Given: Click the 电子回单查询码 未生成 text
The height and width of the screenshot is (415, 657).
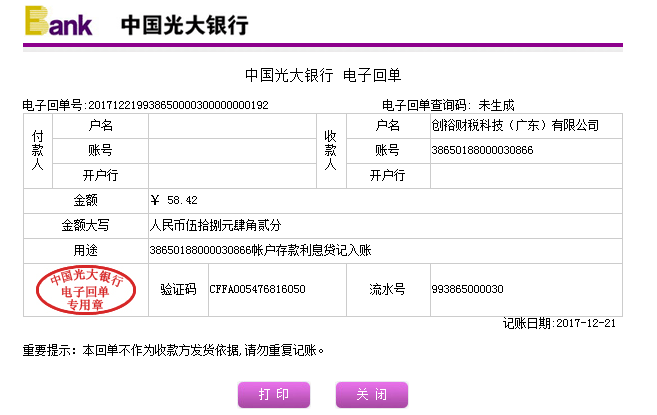Looking at the screenshot, I should (448, 105).
